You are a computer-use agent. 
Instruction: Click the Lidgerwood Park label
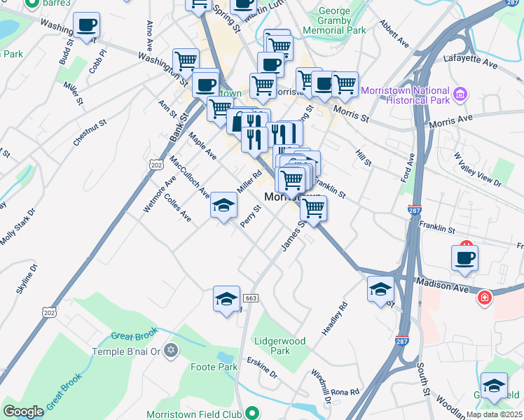tap(280, 346)
